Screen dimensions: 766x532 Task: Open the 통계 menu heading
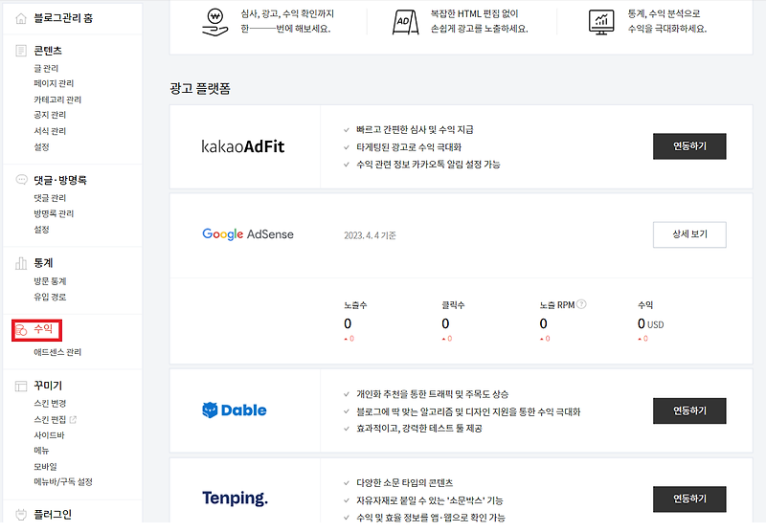(43, 263)
